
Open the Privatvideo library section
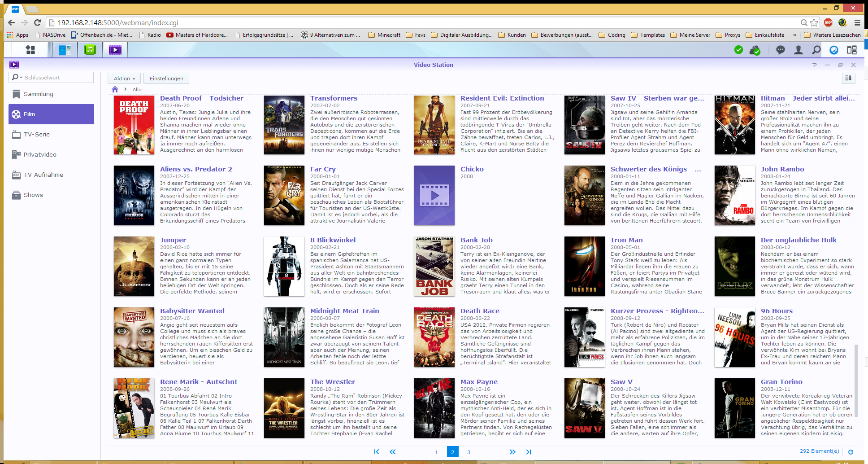(40, 155)
